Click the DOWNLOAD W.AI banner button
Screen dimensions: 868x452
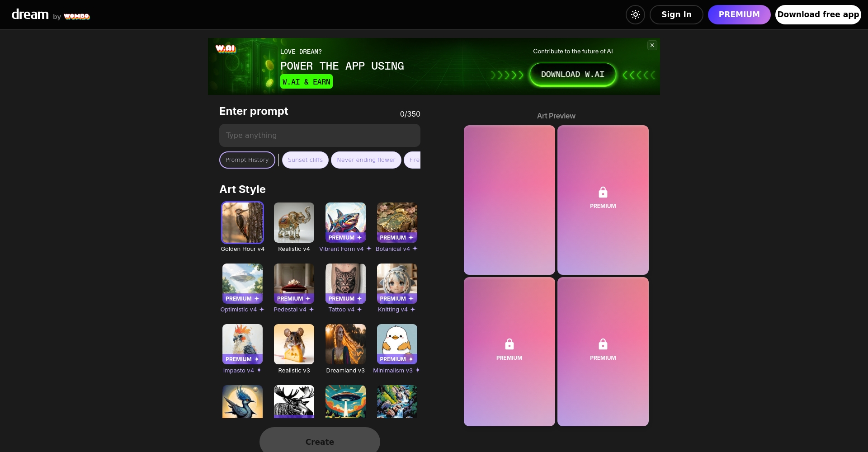pyautogui.click(x=572, y=75)
